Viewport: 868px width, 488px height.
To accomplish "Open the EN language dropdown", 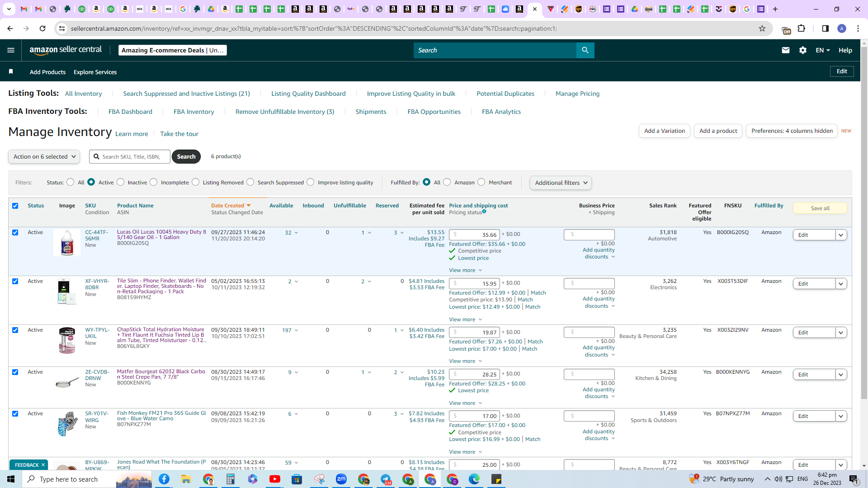I will [x=823, y=50].
